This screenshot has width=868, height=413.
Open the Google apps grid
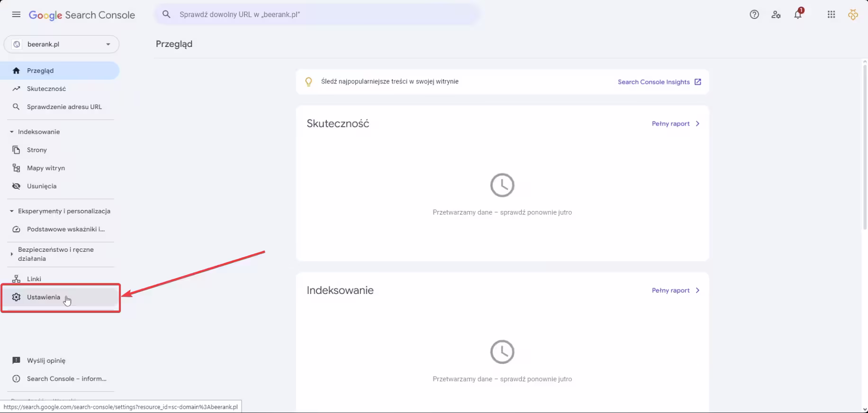tap(831, 15)
